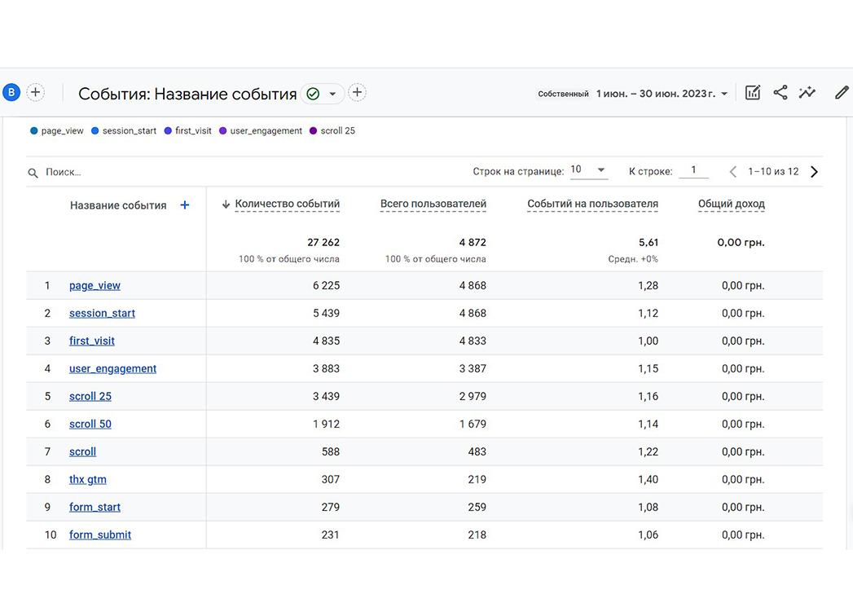Add comparison with plus next to B
This screenshot has height=616, width=853.
coord(35,93)
